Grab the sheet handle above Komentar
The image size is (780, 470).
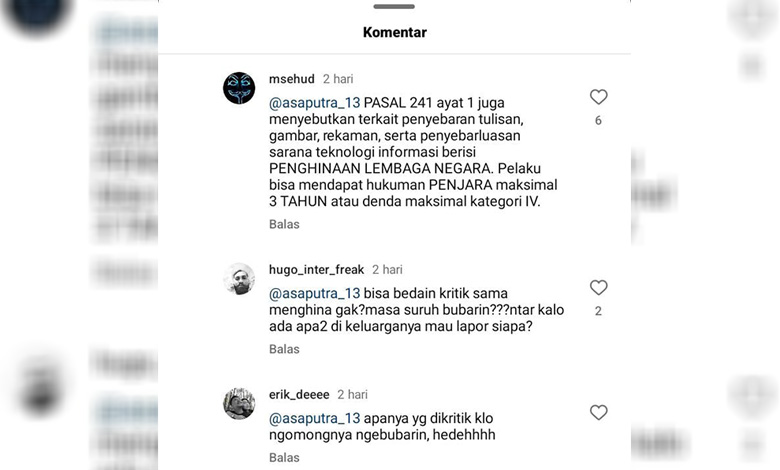click(394, 6)
